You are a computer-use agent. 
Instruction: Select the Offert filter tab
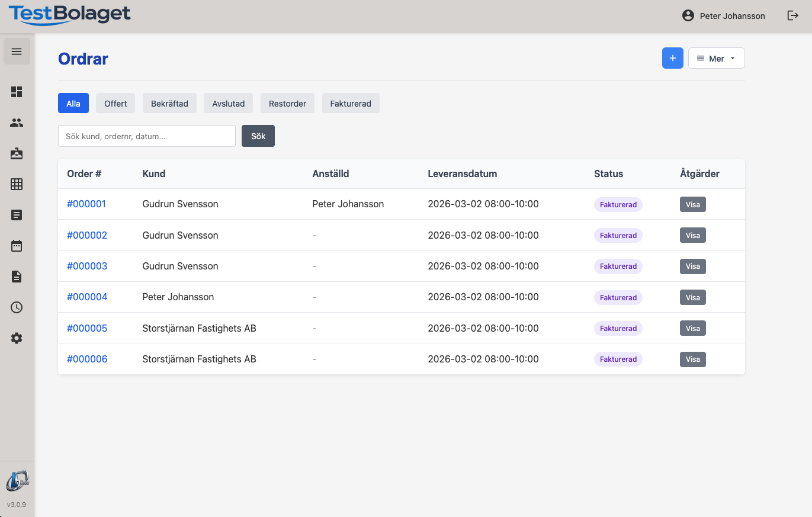point(115,103)
